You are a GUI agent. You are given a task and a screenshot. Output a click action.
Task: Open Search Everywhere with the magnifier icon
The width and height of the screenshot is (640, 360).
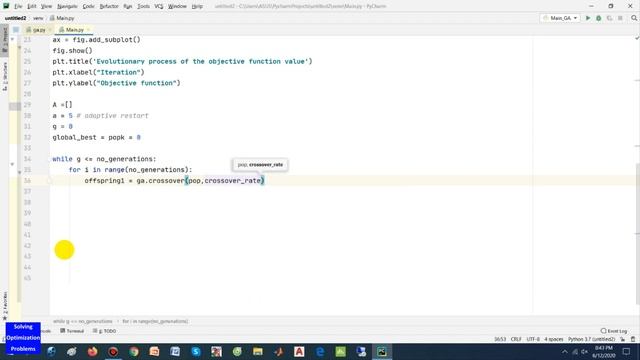[x=634, y=18]
